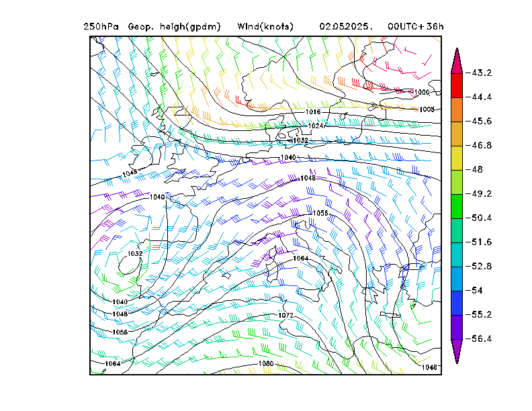The width and height of the screenshot is (532, 411).
Task: Click the 1048 label at the map's bottom-right corner
Action: point(429,367)
